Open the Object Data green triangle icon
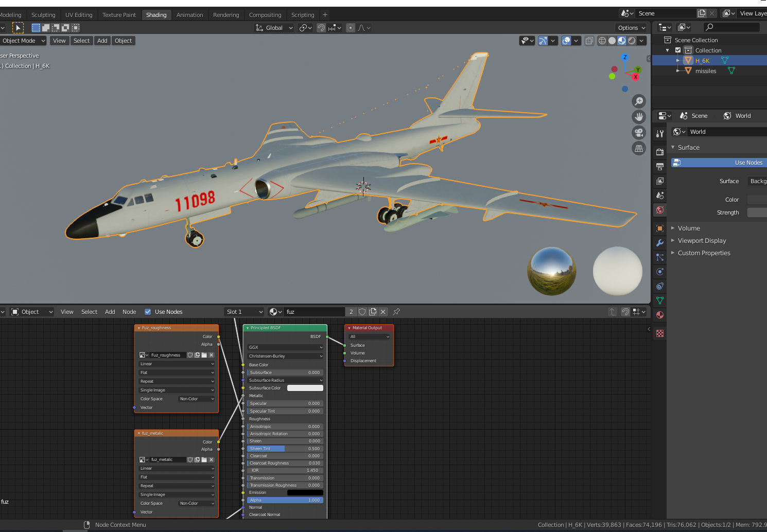Screen dimensions: 767x532 coord(660,300)
